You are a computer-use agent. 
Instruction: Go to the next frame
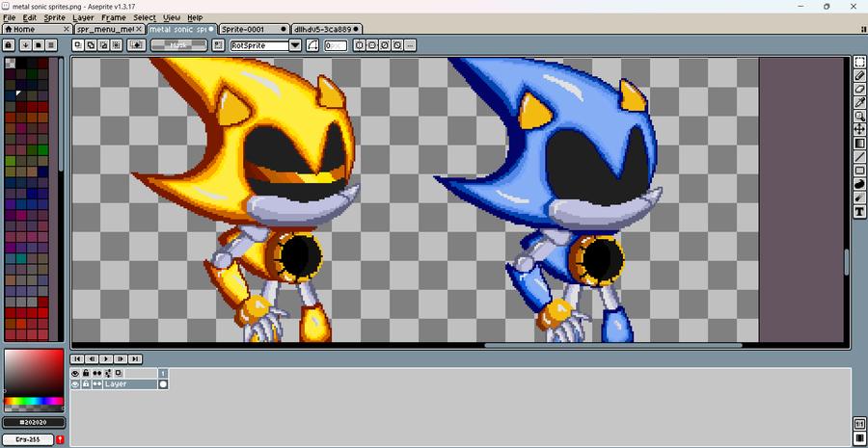coord(121,359)
